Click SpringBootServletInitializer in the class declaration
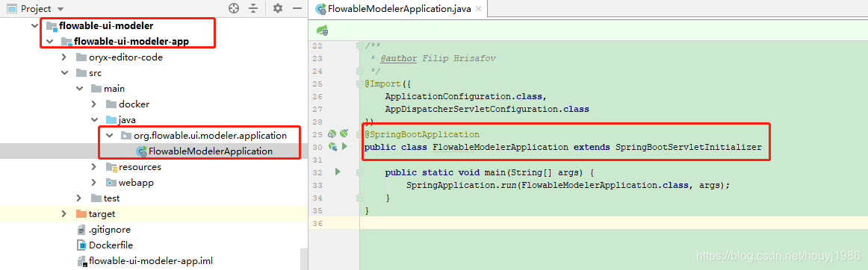This screenshot has width=868, height=270. tap(688, 147)
